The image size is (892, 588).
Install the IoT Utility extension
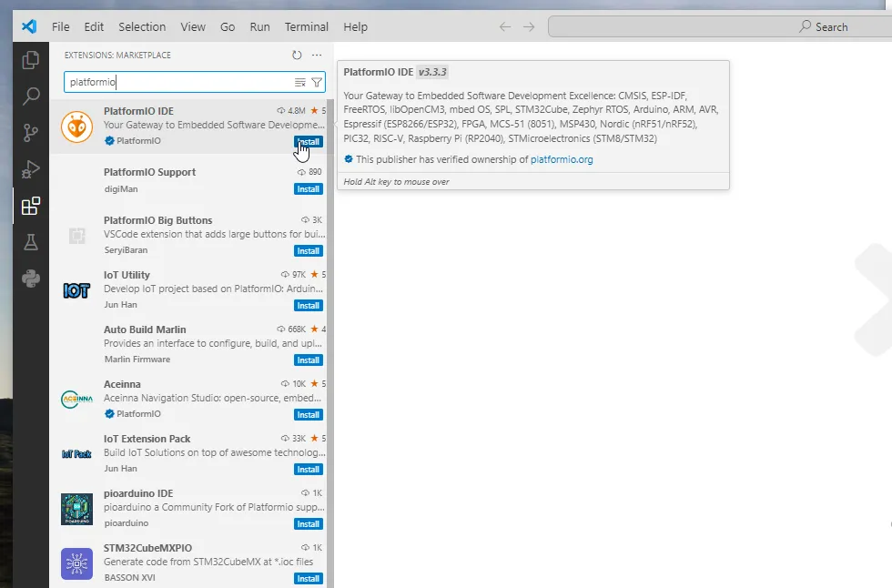tap(309, 305)
